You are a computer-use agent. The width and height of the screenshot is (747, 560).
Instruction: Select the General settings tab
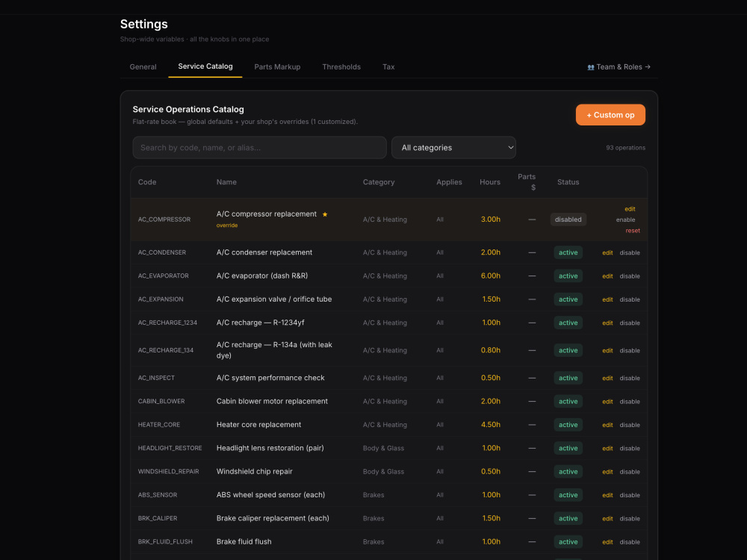pos(143,66)
